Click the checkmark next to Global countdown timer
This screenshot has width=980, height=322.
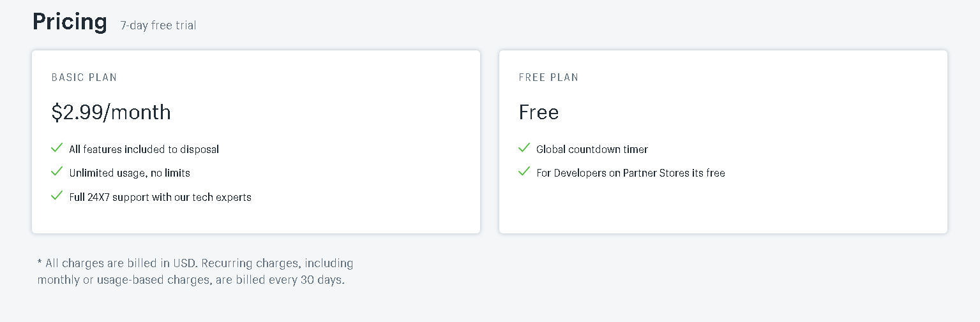click(x=524, y=149)
